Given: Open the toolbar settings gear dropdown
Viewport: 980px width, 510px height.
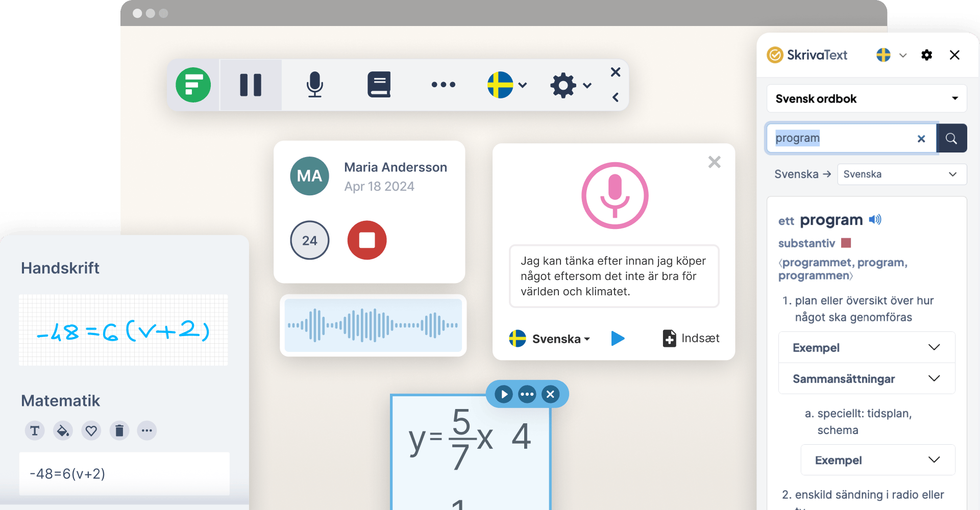Looking at the screenshot, I should (571, 85).
